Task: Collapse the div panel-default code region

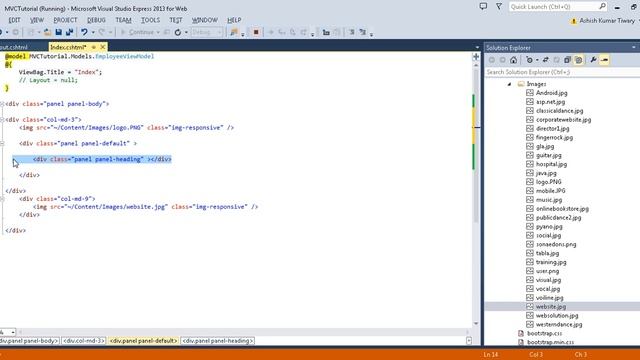Action: [2, 144]
